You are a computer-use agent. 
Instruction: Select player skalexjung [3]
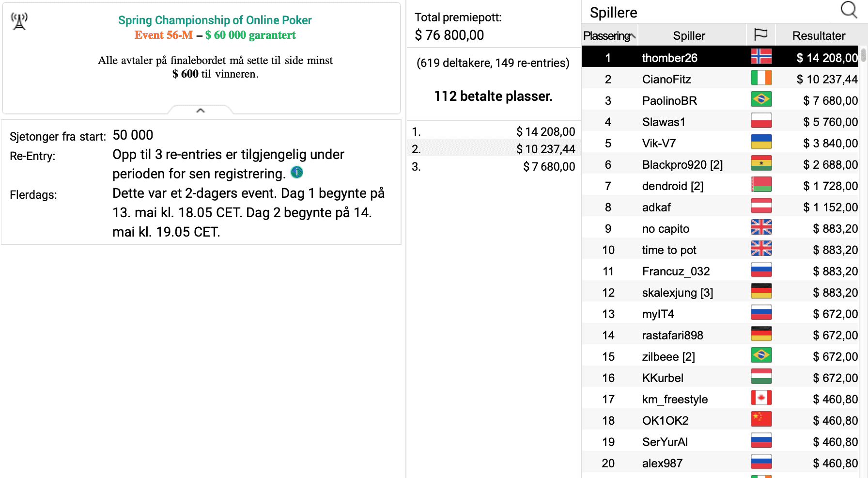(x=678, y=292)
